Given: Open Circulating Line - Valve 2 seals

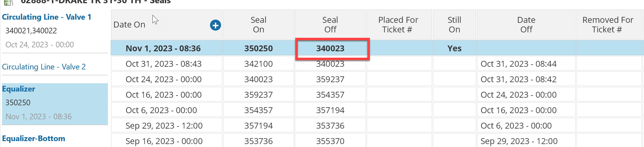Looking at the screenshot, I should [x=44, y=67].
